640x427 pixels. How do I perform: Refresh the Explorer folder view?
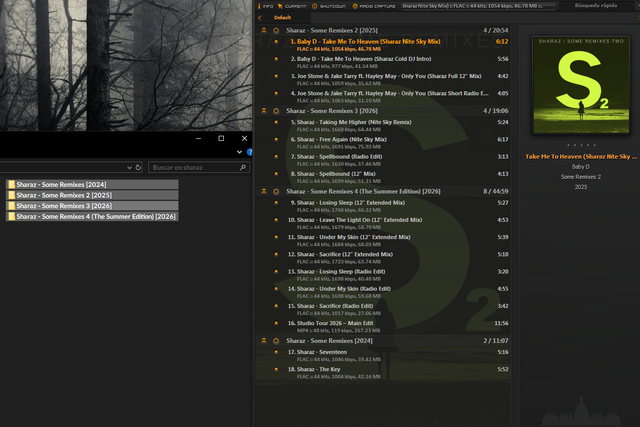pos(138,167)
